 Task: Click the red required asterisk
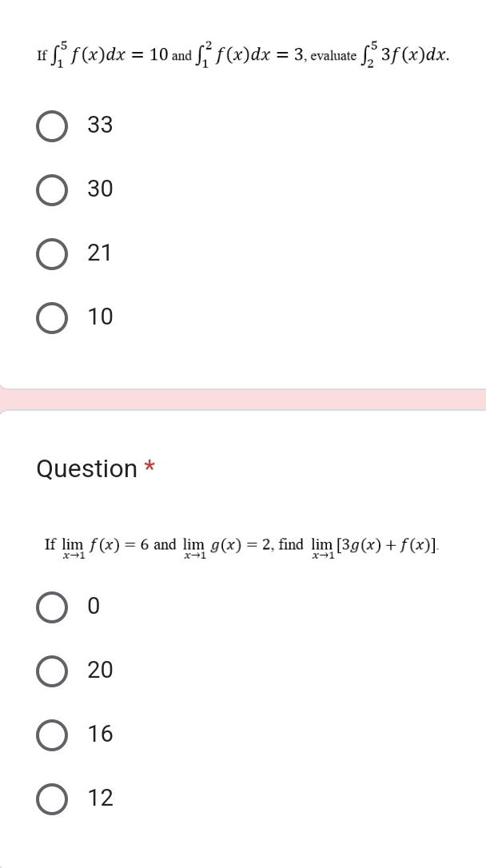tap(151, 465)
